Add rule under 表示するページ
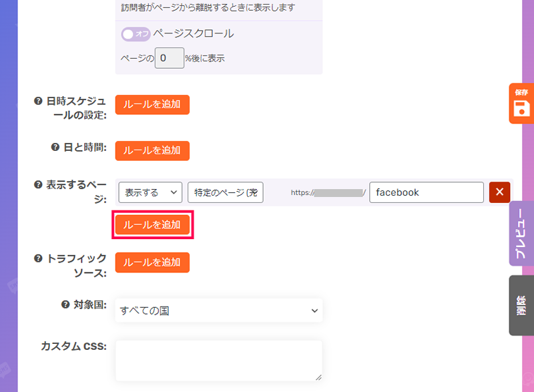 pyautogui.click(x=152, y=224)
